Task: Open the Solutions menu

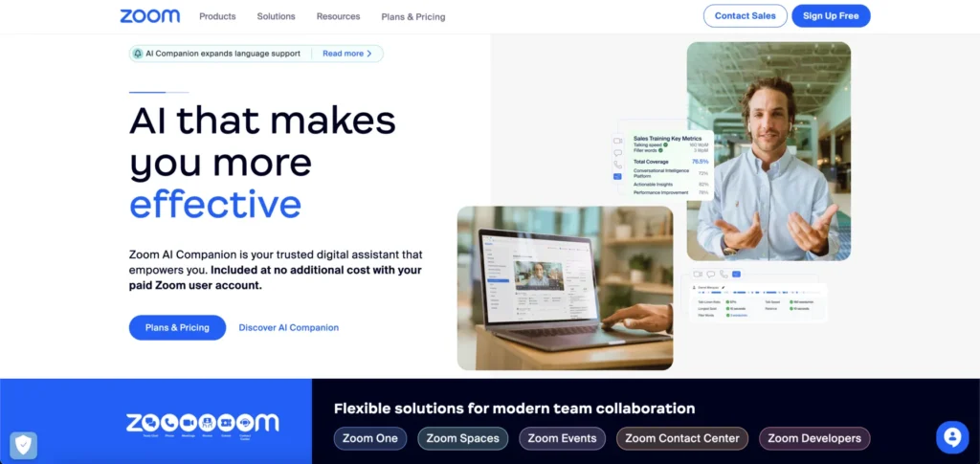Action: [277, 16]
